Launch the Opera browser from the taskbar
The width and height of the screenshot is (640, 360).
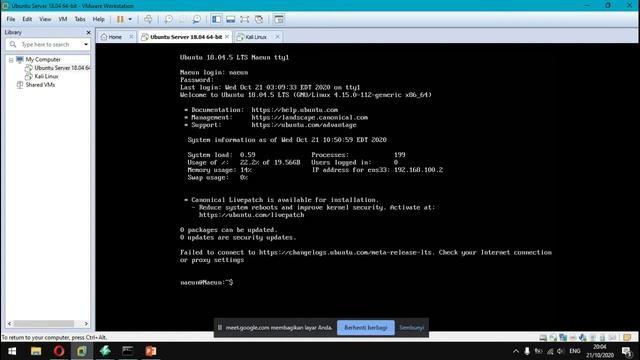click(59, 351)
